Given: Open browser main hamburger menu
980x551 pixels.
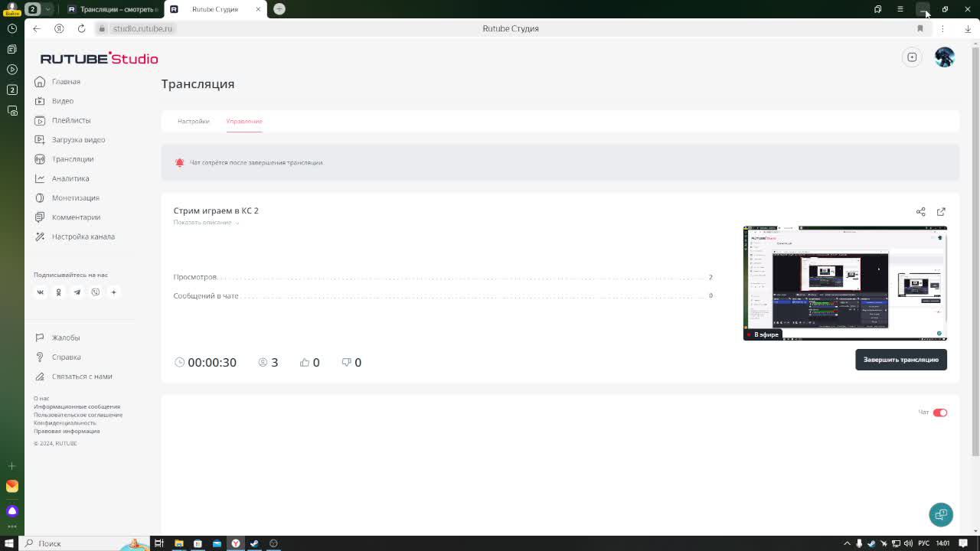Looking at the screenshot, I should pyautogui.click(x=900, y=9).
